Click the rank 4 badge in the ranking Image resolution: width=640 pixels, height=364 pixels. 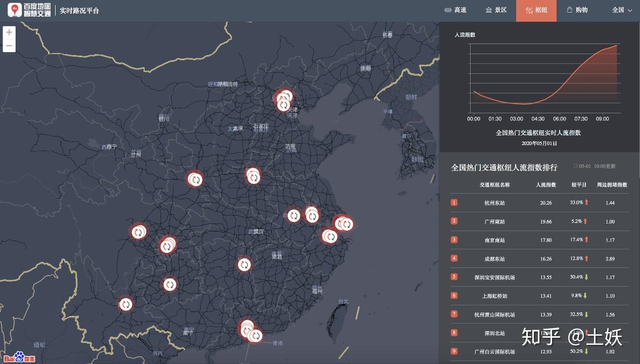tap(454, 258)
